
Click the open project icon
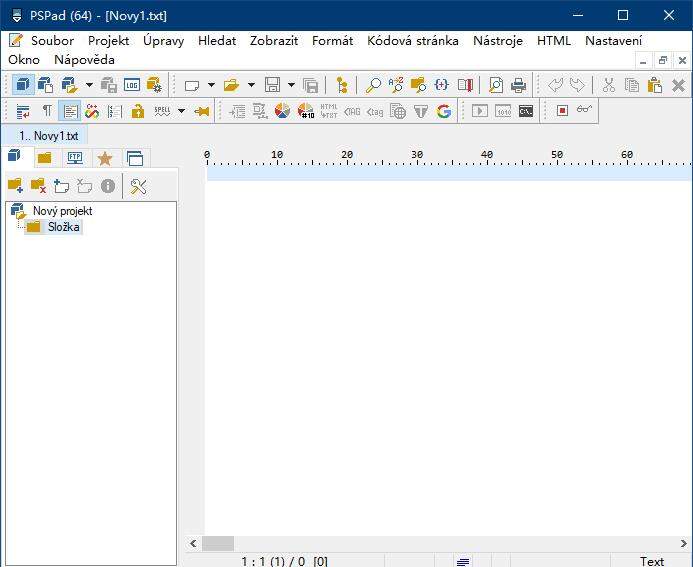[69, 84]
